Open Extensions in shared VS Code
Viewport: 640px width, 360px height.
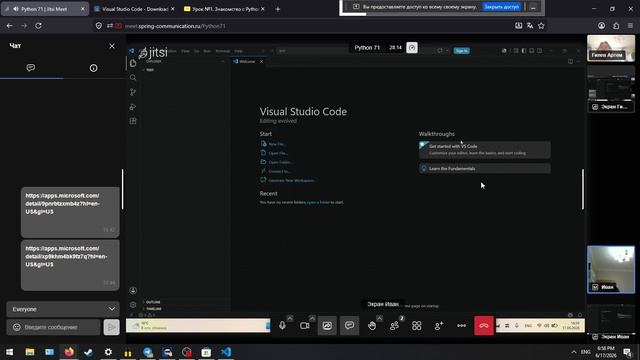[133, 121]
